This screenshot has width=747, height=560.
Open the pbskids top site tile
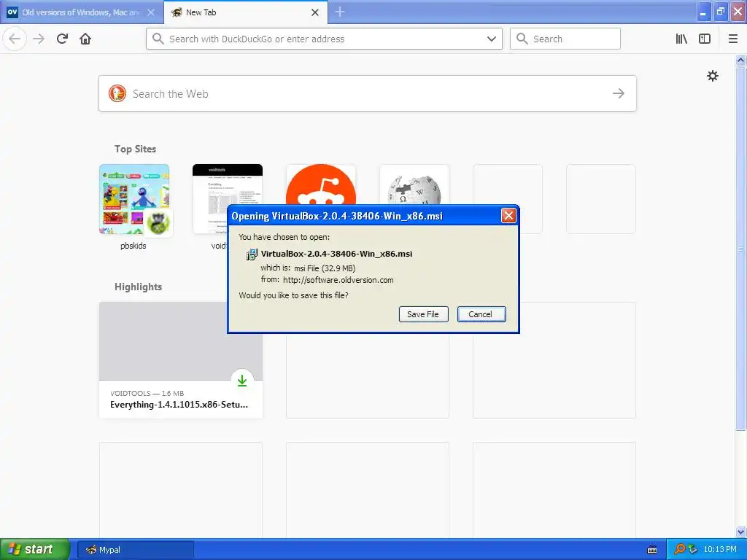pos(134,200)
